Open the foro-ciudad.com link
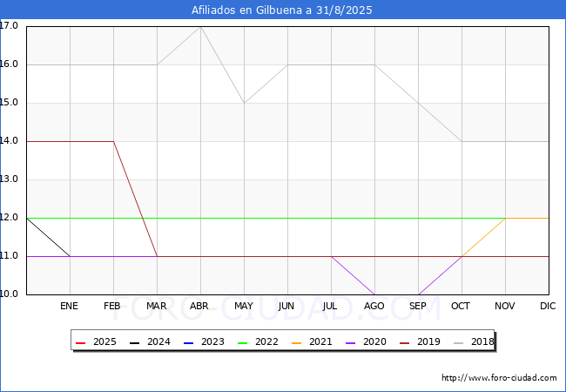This screenshot has width=566, height=392. pyautogui.click(x=499, y=378)
